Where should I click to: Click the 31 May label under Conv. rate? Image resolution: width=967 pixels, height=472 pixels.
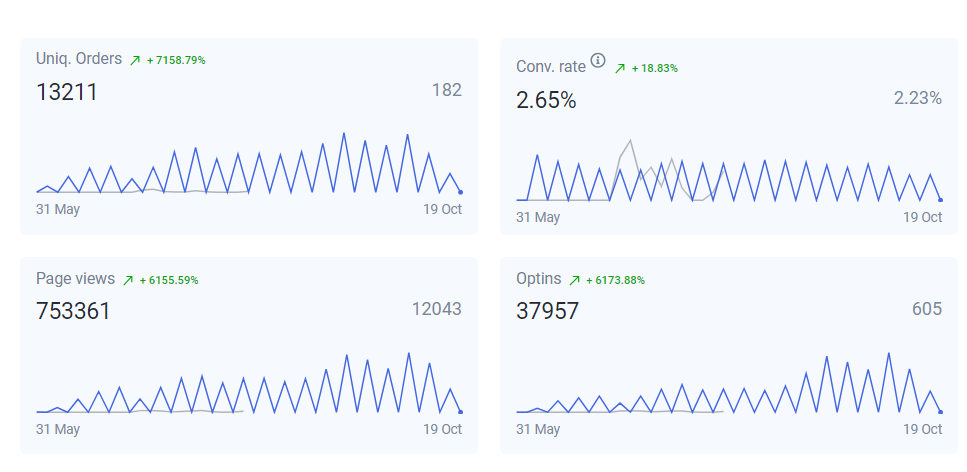[538, 217]
